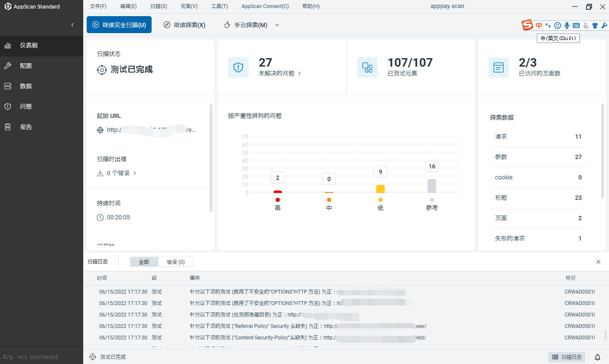
Task: Close the scan log panel
Action: click(x=598, y=262)
